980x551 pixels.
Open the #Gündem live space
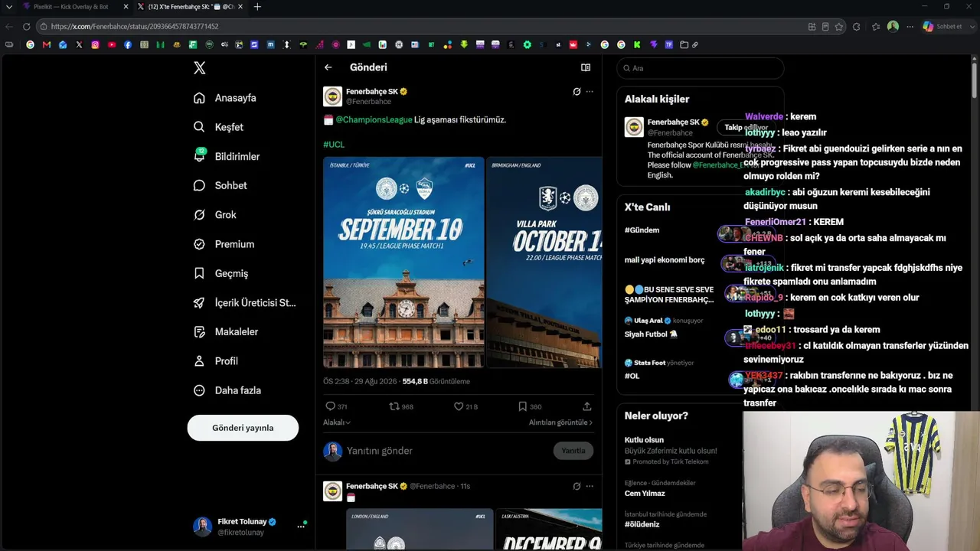tap(642, 230)
